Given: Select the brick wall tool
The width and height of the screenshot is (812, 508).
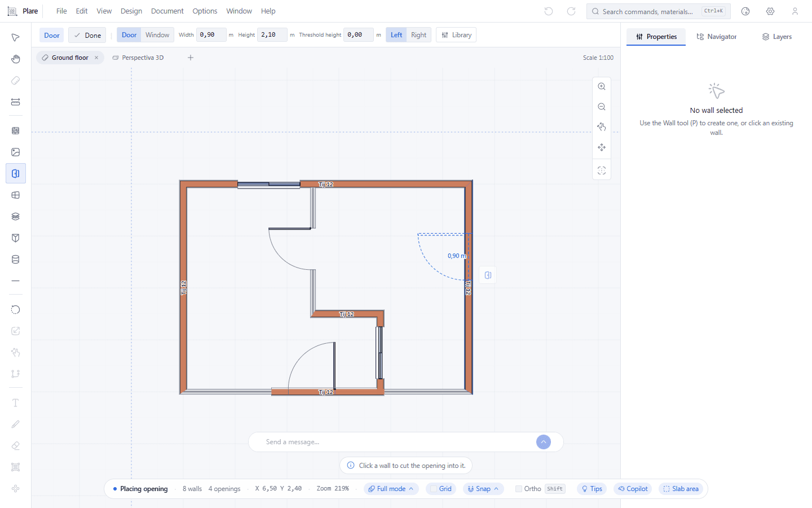Looking at the screenshot, I should (x=16, y=130).
